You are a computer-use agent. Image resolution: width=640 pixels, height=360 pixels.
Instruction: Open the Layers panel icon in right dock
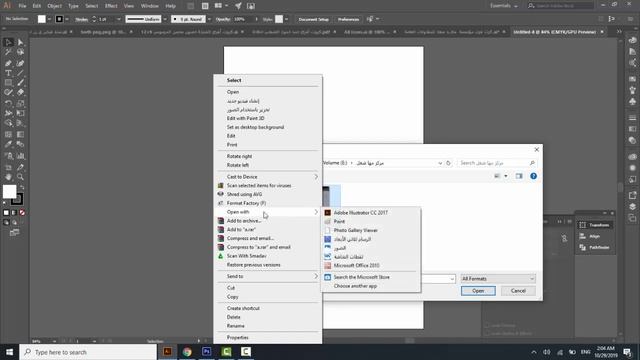click(632, 207)
